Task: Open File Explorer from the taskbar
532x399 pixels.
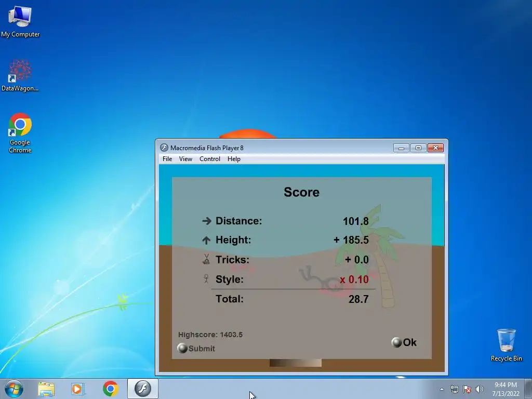Action: click(46, 389)
